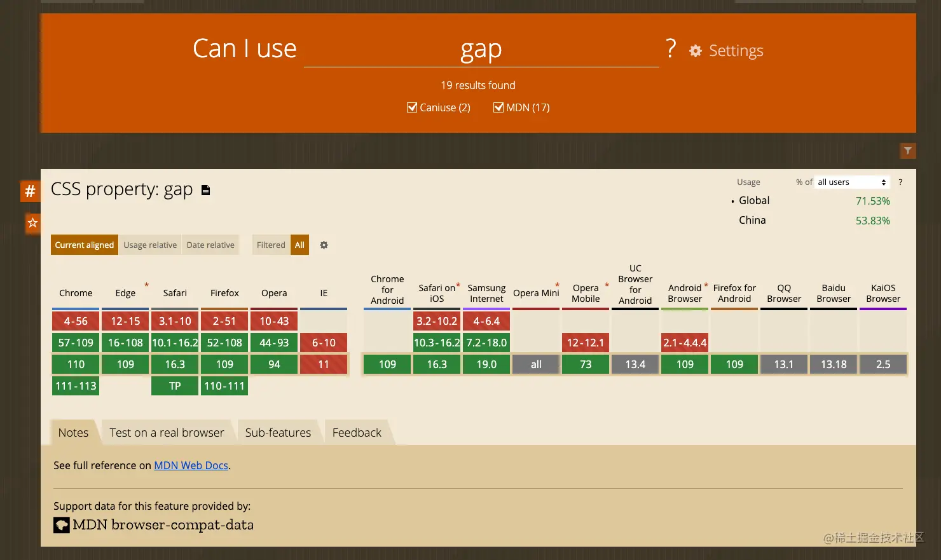Select Opera 44-93 version cell
The height and width of the screenshot is (560, 941).
tap(274, 343)
